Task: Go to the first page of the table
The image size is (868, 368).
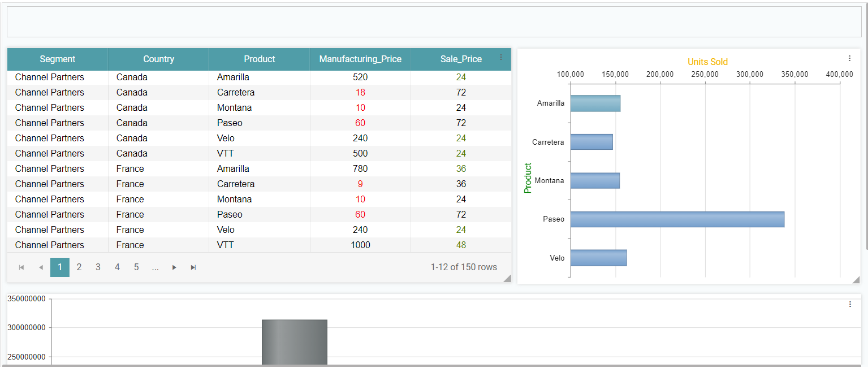Action: [x=21, y=267]
